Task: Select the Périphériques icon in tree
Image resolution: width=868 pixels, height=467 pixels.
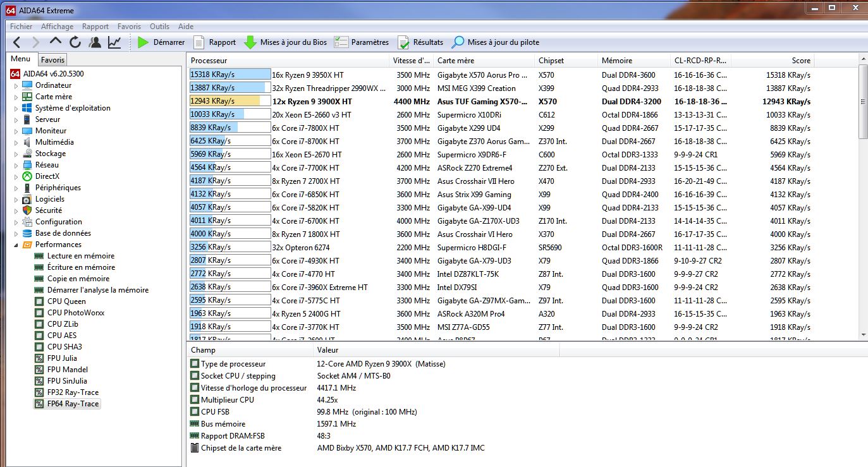Action: (27, 188)
